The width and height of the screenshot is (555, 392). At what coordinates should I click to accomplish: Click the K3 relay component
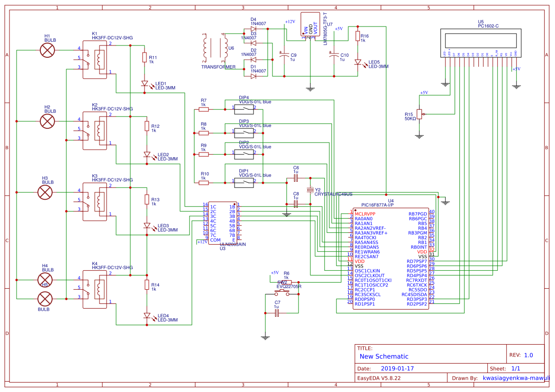(x=94, y=202)
